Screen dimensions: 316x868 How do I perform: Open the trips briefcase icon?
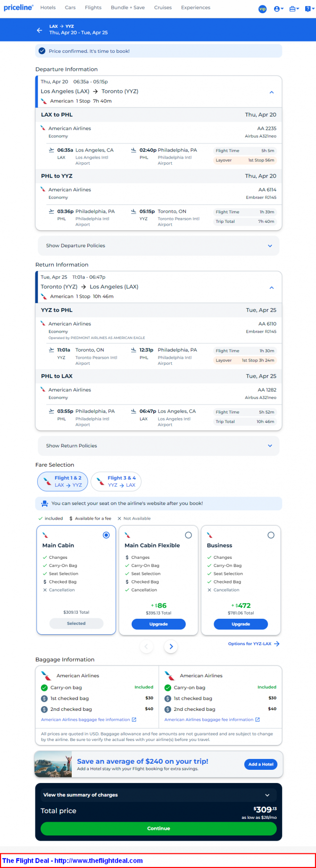pos(294,8)
